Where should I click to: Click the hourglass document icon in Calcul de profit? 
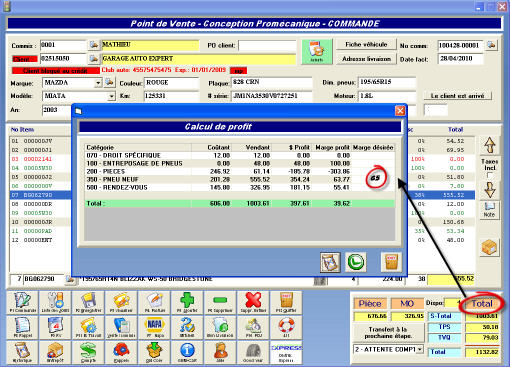(330, 262)
